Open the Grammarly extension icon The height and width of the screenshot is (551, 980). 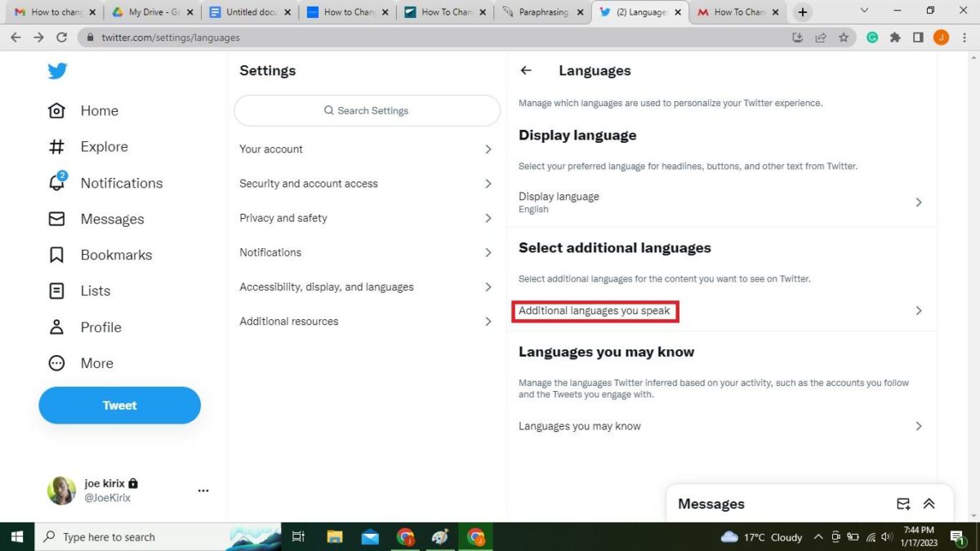[872, 38]
